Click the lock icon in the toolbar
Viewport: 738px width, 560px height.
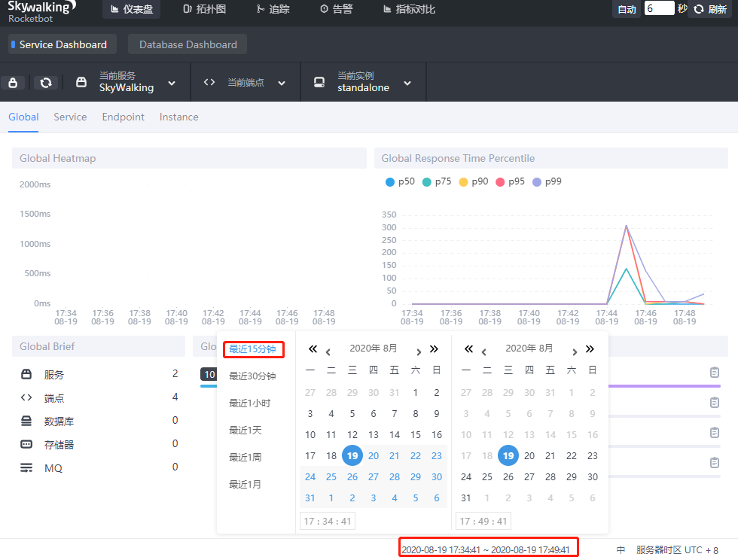pos(14,83)
